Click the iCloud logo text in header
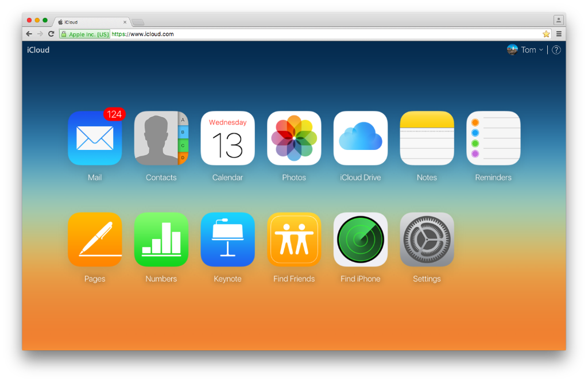The width and height of the screenshot is (588, 382). pyautogui.click(x=38, y=50)
